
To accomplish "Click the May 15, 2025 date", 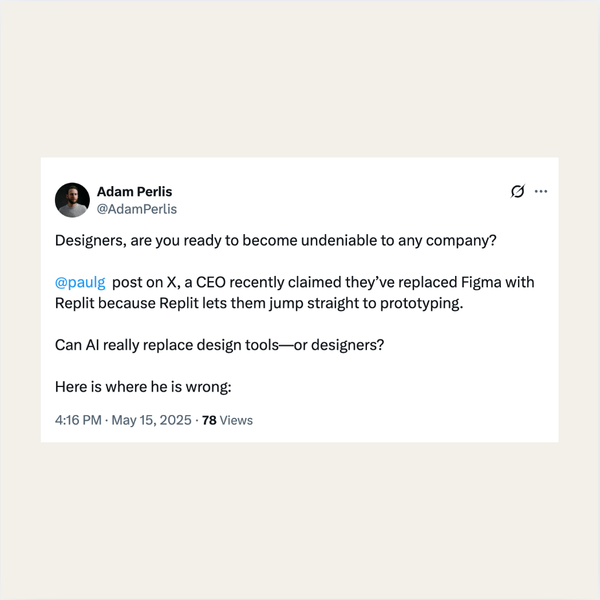I will coord(152,420).
